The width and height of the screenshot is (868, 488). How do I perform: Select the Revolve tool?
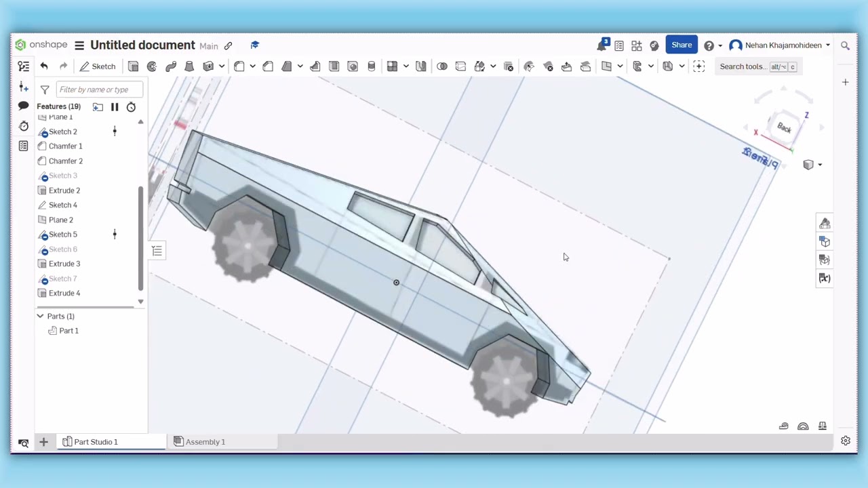coord(152,66)
